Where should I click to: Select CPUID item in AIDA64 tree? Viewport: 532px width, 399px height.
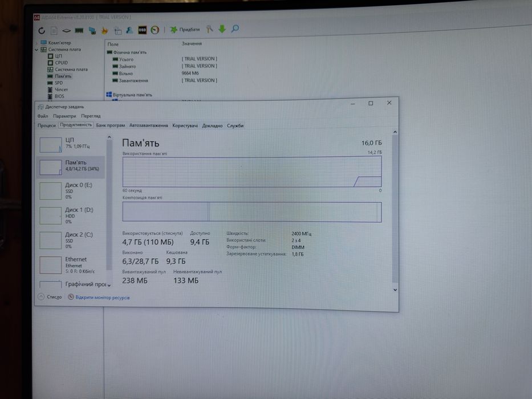click(x=58, y=63)
